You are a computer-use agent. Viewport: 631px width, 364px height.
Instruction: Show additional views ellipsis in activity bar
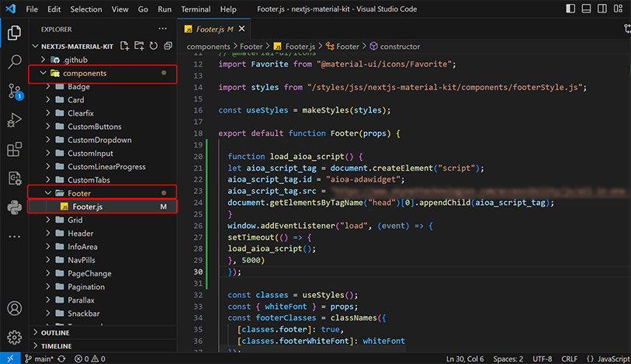(x=15, y=237)
